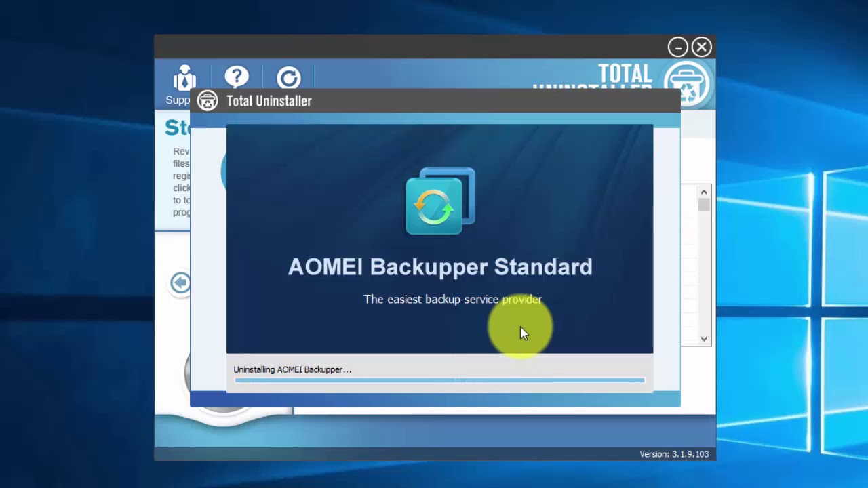Image resolution: width=868 pixels, height=488 pixels.
Task: Click the 'AOMEI Backupper Standard' heading
Action: click(440, 267)
